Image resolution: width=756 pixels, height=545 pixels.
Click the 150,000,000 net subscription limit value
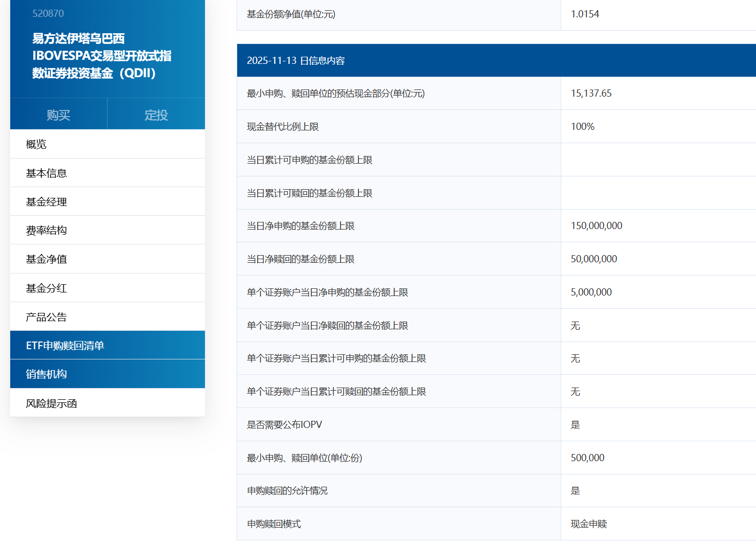[596, 226]
